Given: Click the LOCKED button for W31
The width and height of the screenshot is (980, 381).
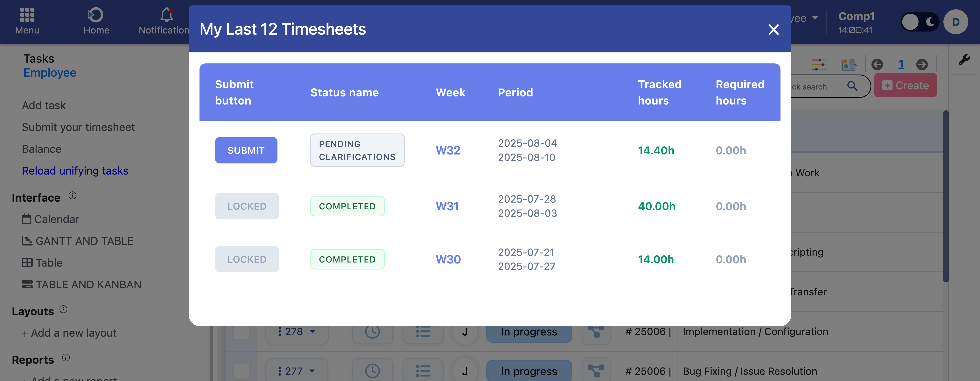Looking at the screenshot, I should (247, 206).
